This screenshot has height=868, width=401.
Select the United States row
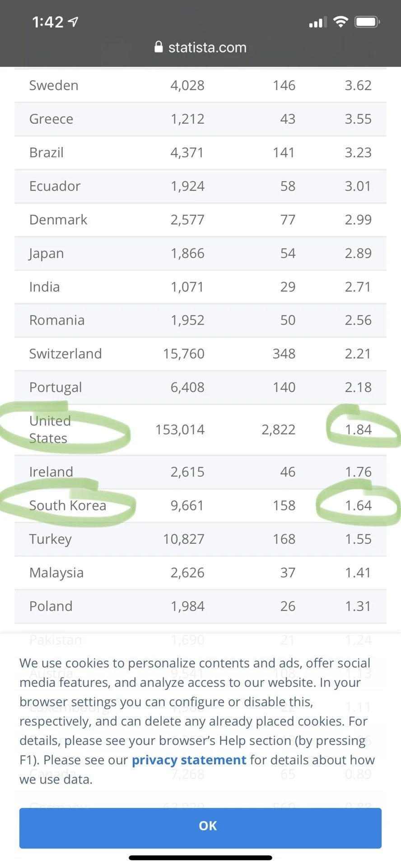pos(200,429)
